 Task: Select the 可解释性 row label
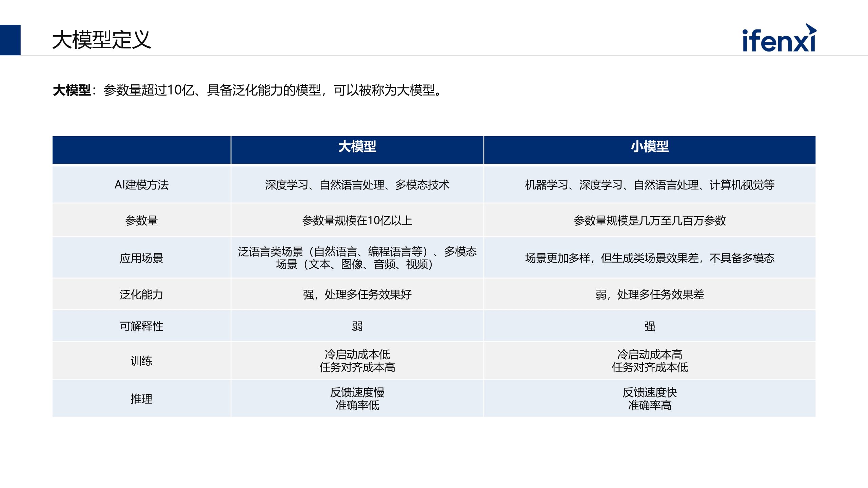(141, 326)
